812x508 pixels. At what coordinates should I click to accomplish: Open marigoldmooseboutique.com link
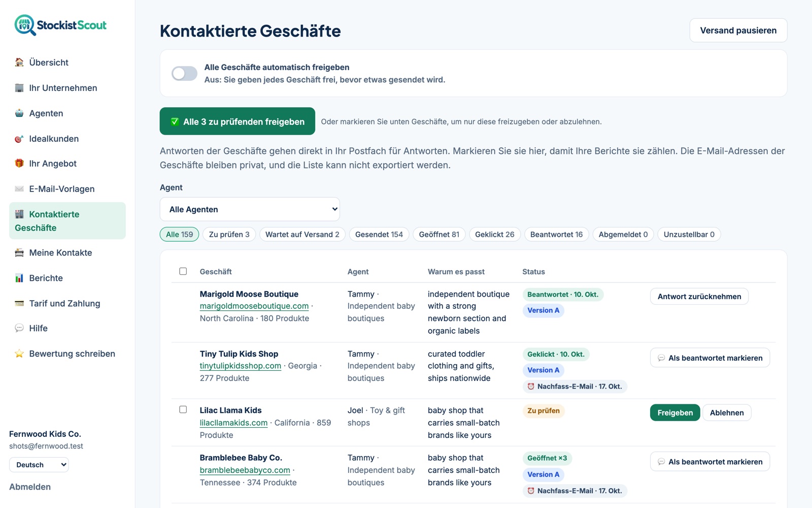254,306
